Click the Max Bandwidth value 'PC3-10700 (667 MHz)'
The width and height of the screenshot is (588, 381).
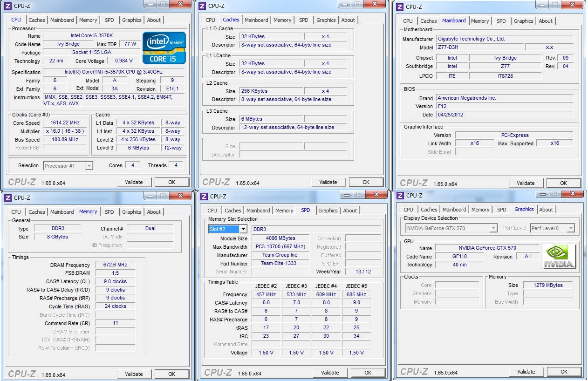(x=280, y=247)
